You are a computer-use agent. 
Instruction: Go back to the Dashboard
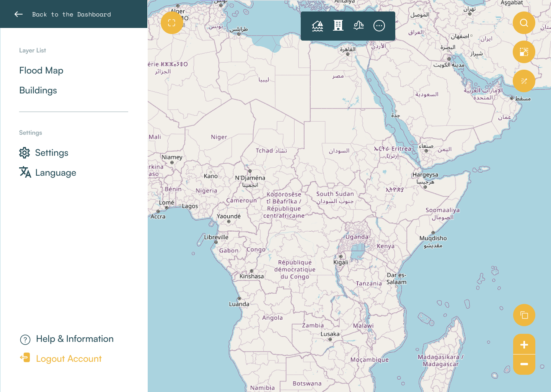click(x=71, y=15)
